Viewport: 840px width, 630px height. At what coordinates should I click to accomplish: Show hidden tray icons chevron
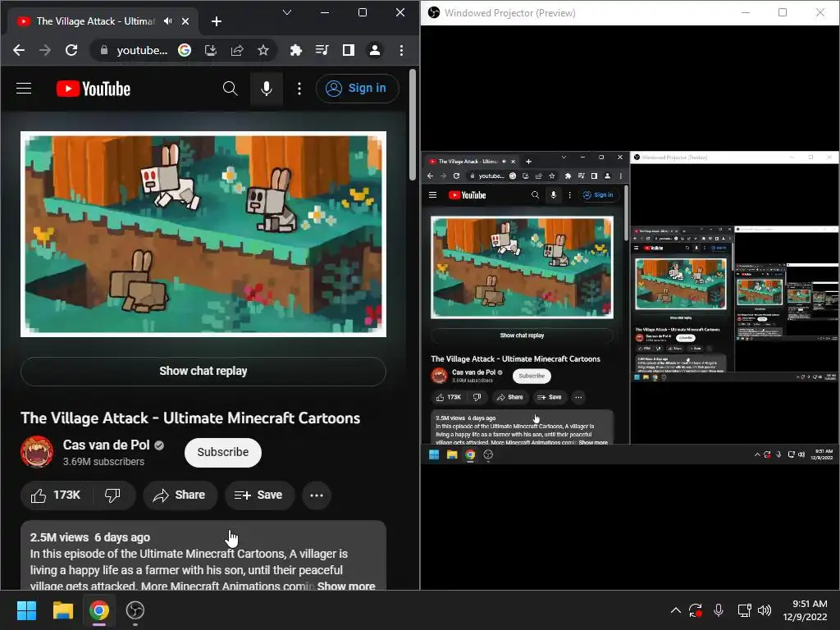pyautogui.click(x=676, y=610)
